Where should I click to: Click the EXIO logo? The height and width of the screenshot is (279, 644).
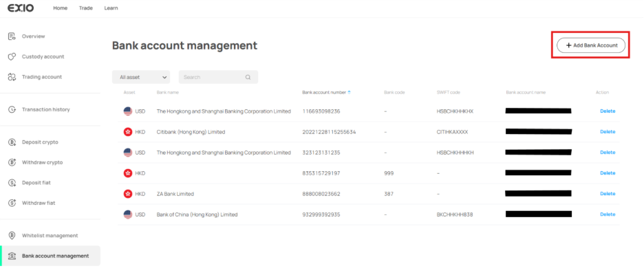click(x=21, y=8)
